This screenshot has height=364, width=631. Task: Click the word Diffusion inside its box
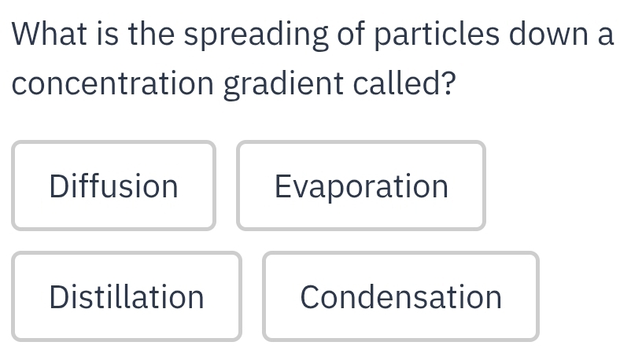coord(113,186)
